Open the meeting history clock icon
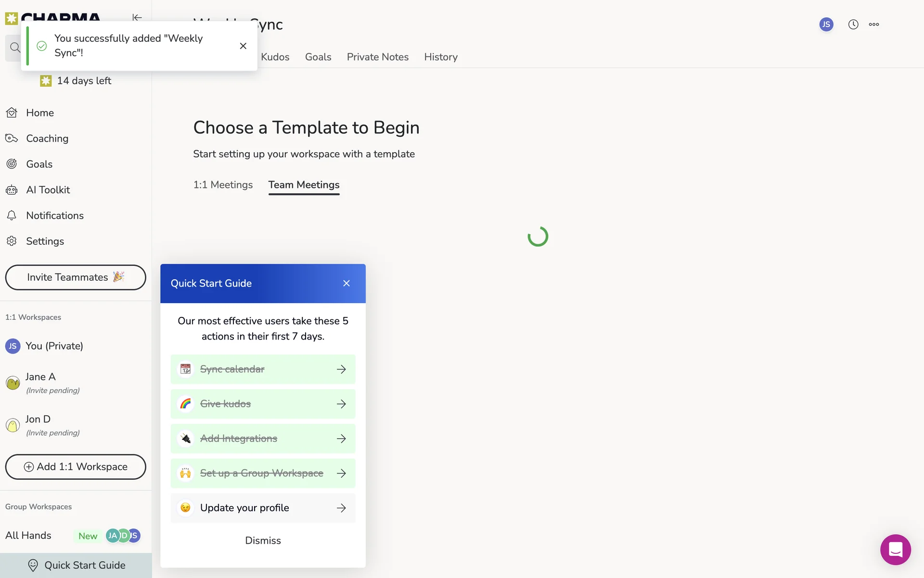 (x=853, y=25)
